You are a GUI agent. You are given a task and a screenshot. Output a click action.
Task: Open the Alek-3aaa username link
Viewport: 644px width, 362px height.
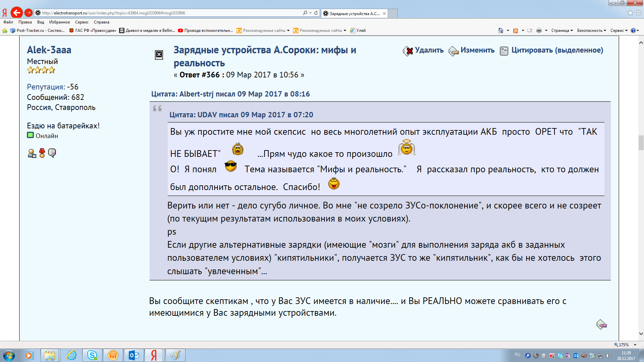point(49,50)
